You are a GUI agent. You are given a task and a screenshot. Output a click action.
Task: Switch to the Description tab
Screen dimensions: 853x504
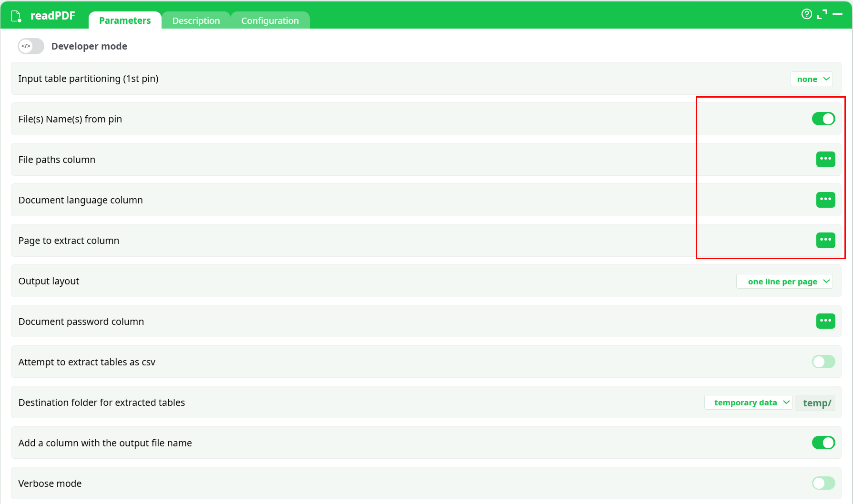pos(196,20)
